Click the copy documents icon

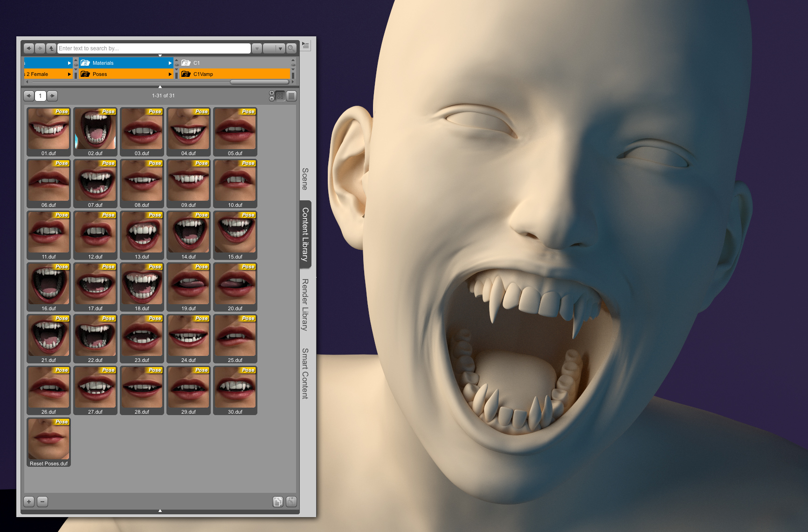click(x=277, y=502)
